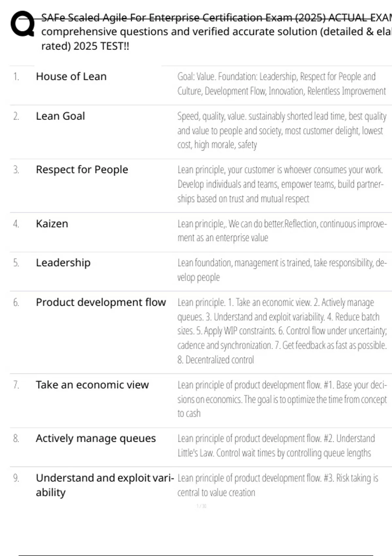Image resolution: width=392 pixels, height=556 pixels.
Task: Click the House of Lean definition text
Action: coord(281,84)
